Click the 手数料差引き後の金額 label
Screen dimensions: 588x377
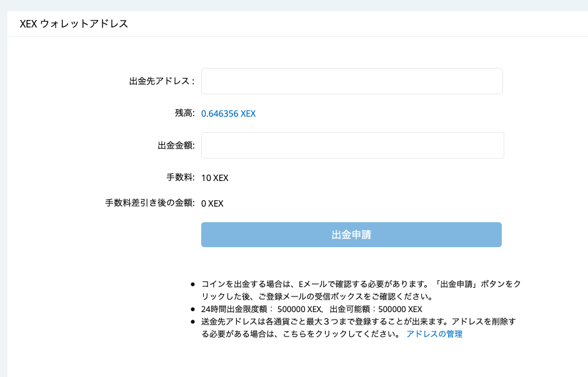coord(150,203)
